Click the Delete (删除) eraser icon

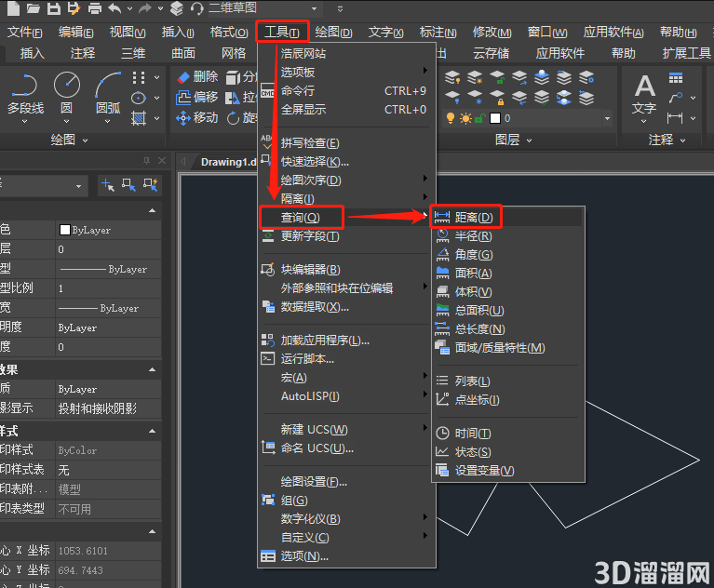[x=183, y=77]
